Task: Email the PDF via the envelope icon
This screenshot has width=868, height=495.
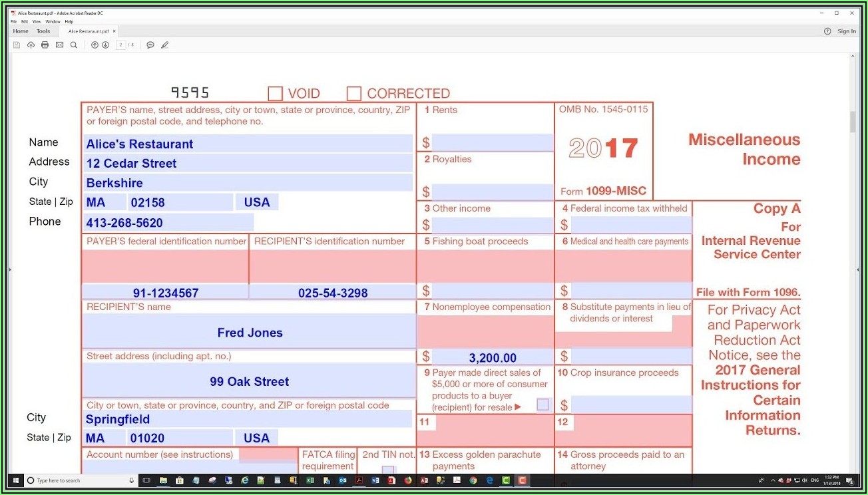Action: pos(59,45)
